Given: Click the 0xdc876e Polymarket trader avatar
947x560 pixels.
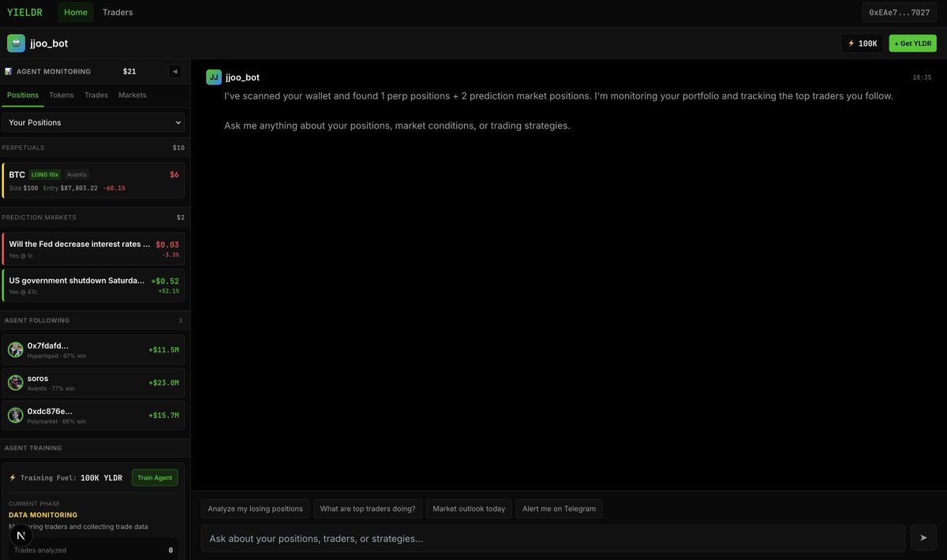Looking at the screenshot, I should click(x=16, y=415).
